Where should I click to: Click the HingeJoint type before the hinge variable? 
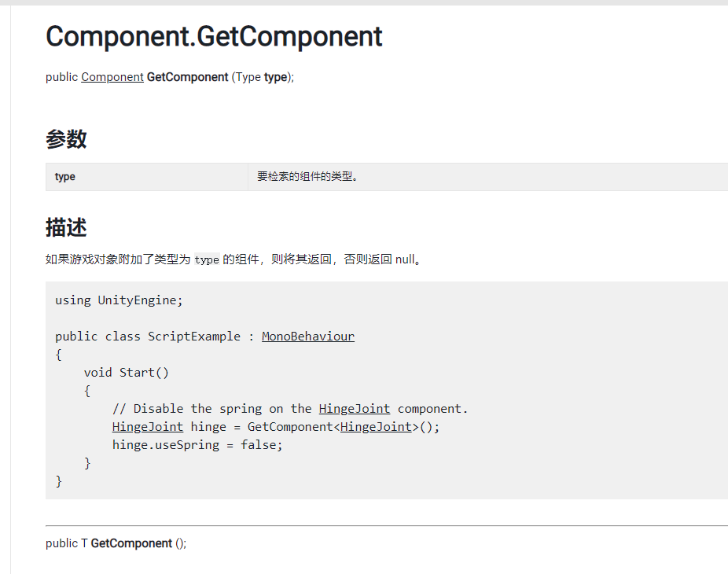tap(148, 427)
